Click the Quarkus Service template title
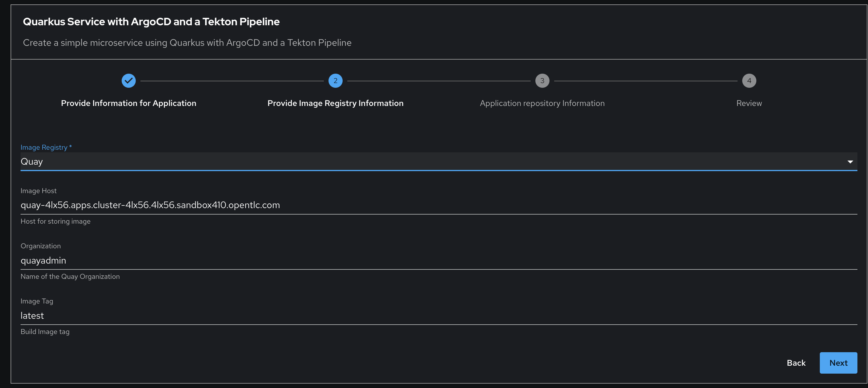The image size is (868, 388). coord(151,21)
